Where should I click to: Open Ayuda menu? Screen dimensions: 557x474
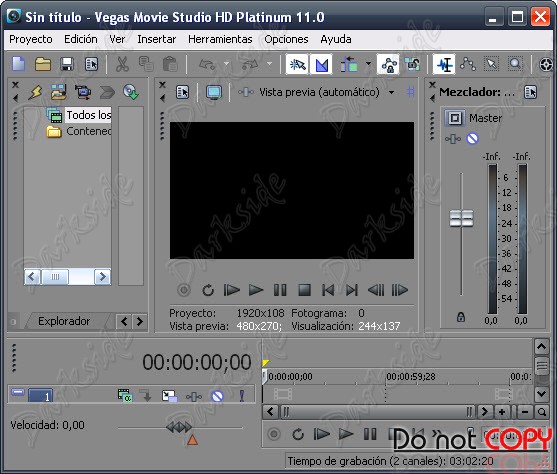tap(336, 39)
